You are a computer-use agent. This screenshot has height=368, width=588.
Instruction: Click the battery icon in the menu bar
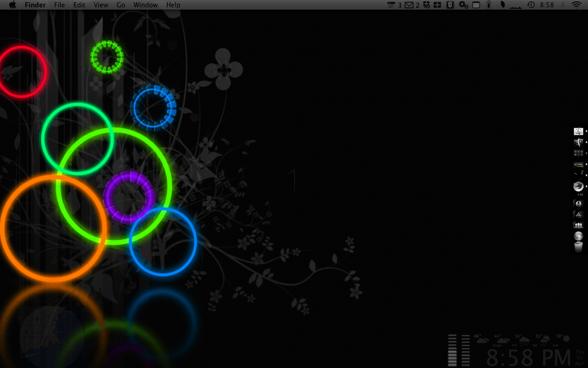coord(489,5)
